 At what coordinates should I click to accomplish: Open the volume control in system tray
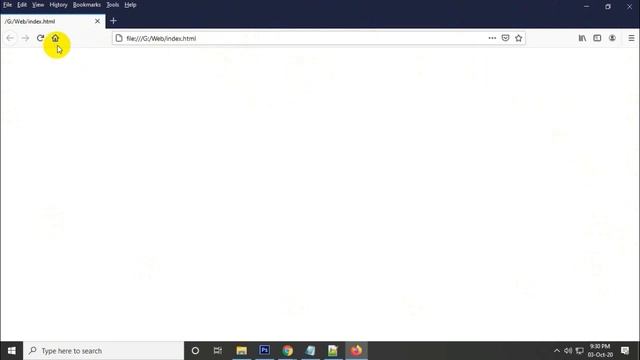[x=568, y=351]
